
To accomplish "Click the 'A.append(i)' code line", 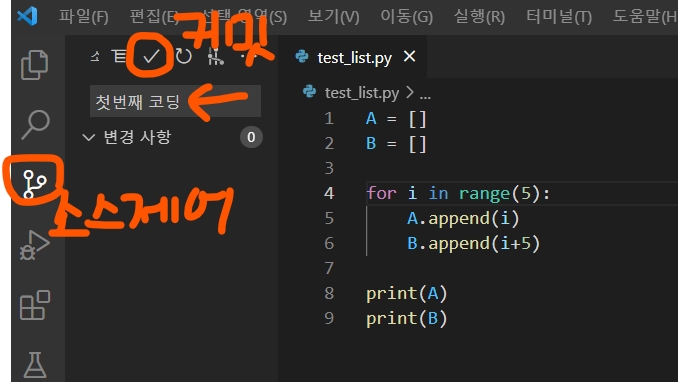I will [463, 218].
